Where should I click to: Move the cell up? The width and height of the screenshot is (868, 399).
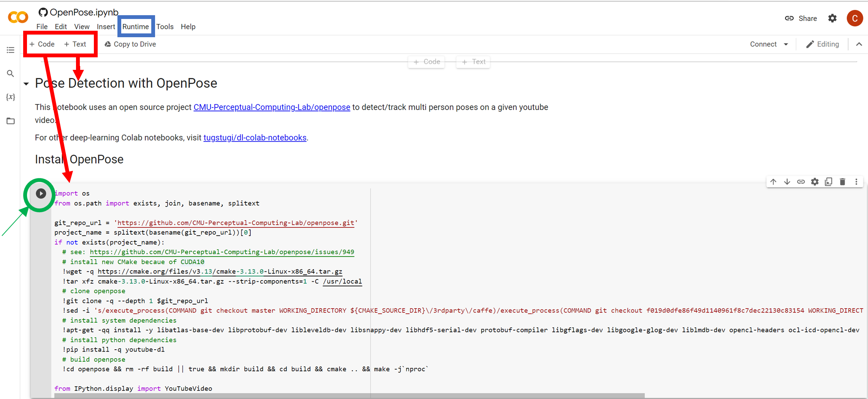[x=773, y=182]
